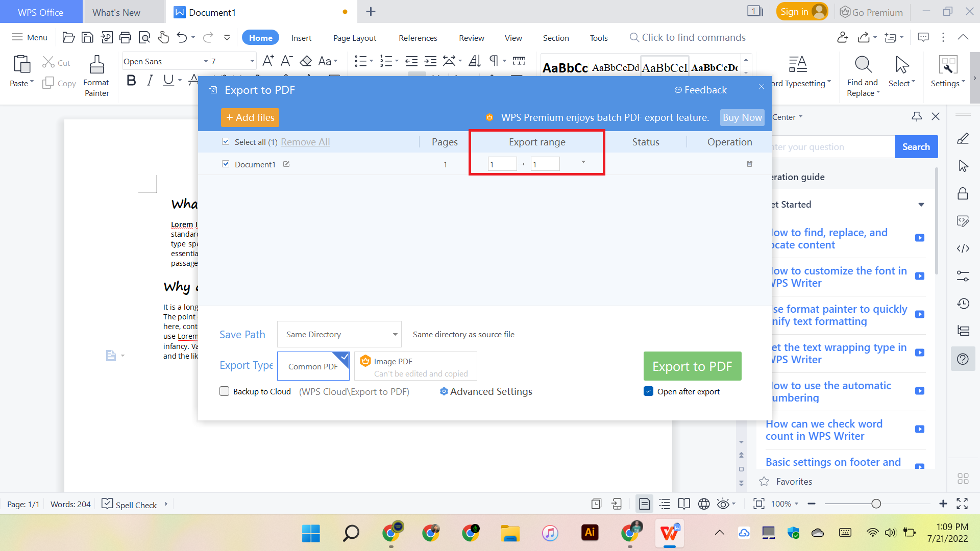The width and height of the screenshot is (980, 551).
Task: Toggle the Select all checkbox
Action: coord(226,142)
